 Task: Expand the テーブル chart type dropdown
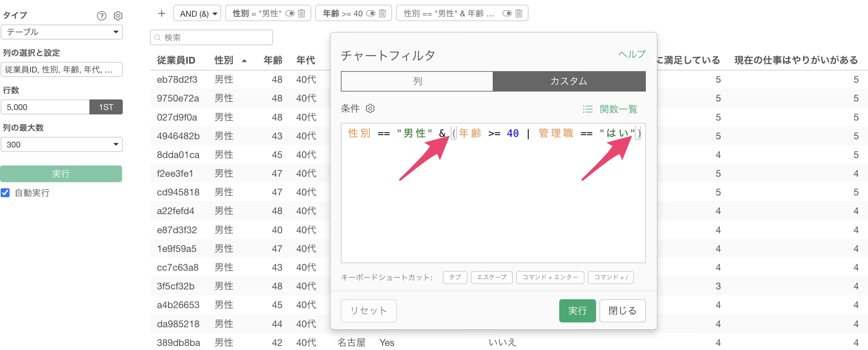click(x=62, y=32)
